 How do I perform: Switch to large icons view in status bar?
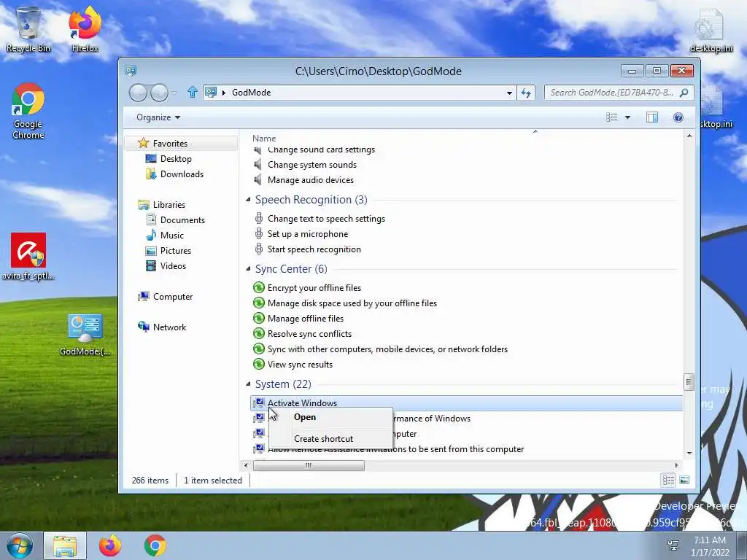[x=684, y=480]
